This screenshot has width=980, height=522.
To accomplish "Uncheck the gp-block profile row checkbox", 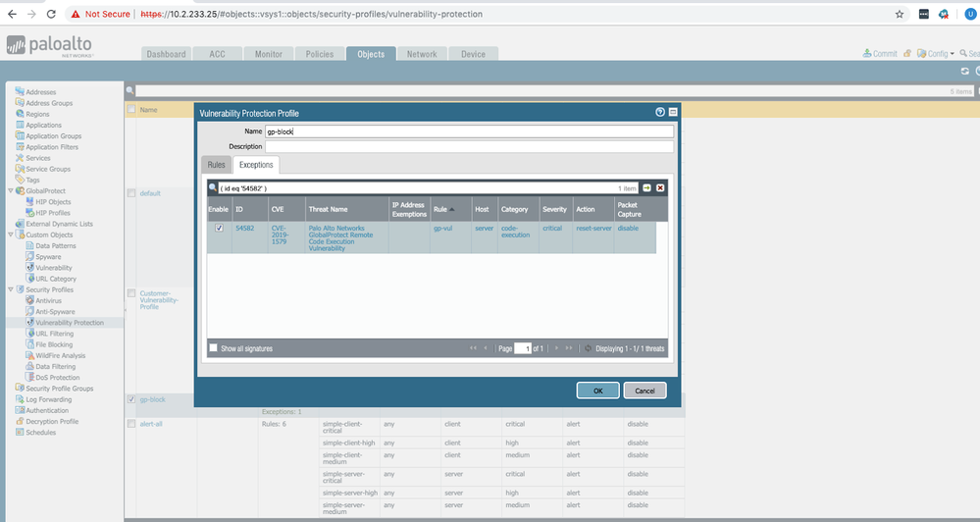I will coord(132,399).
